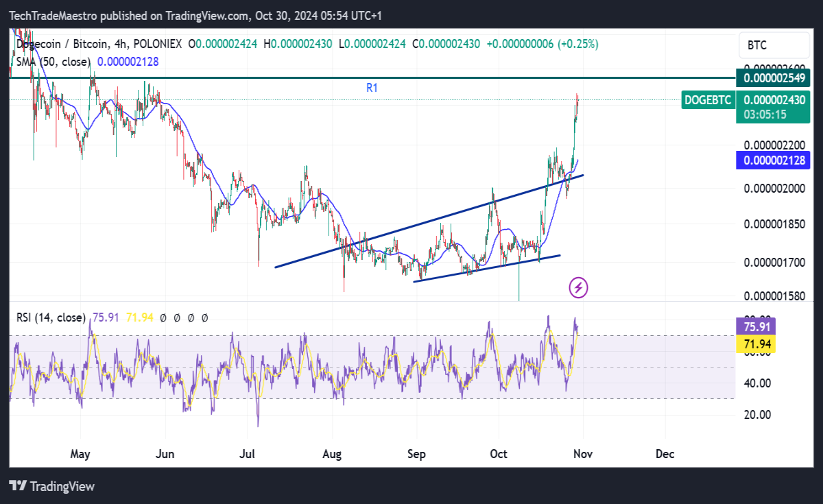
Task: Click the SMA (50, close) indicator legend
Action: (53, 62)
